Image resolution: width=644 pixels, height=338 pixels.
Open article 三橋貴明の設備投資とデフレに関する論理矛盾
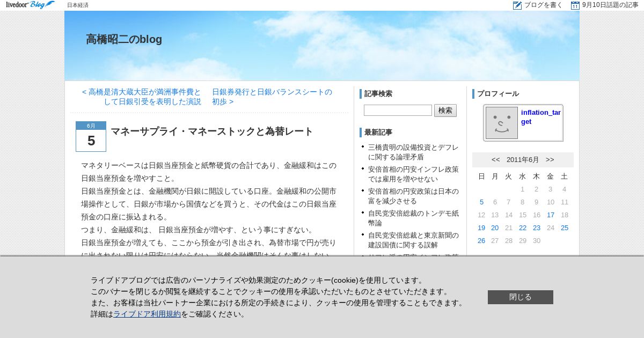coord(413,152)
